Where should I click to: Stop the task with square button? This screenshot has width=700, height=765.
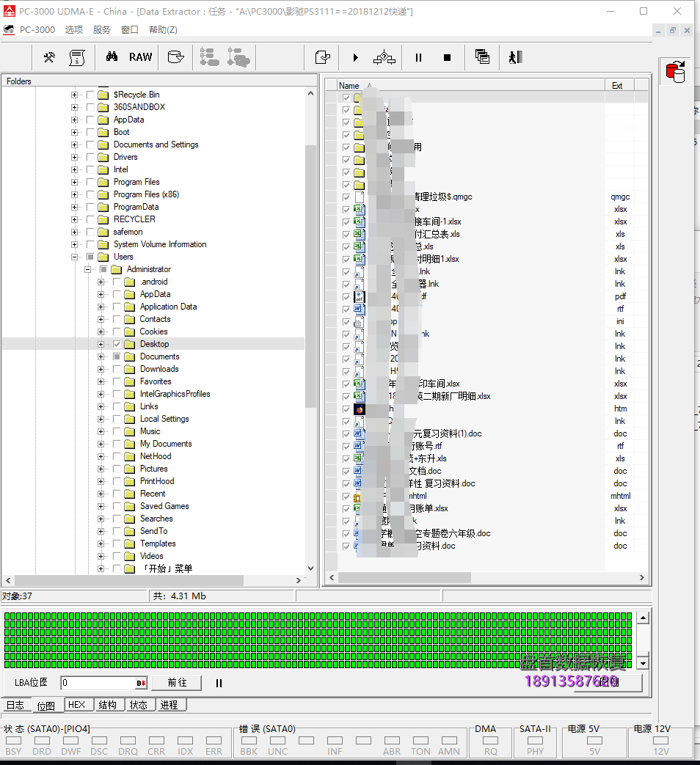tap(447, 57)
